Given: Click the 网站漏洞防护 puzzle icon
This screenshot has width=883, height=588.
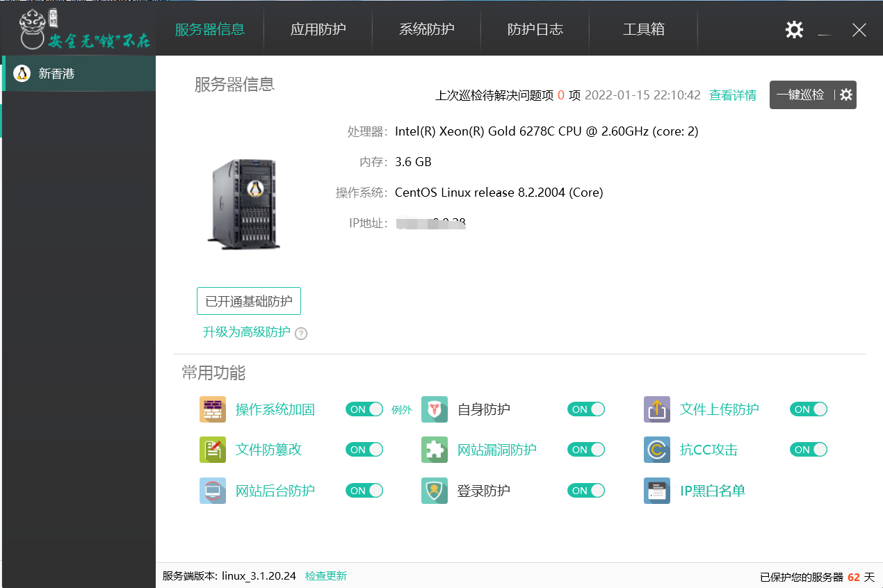Looking at the screenshot, I should [x=435, y=450].
